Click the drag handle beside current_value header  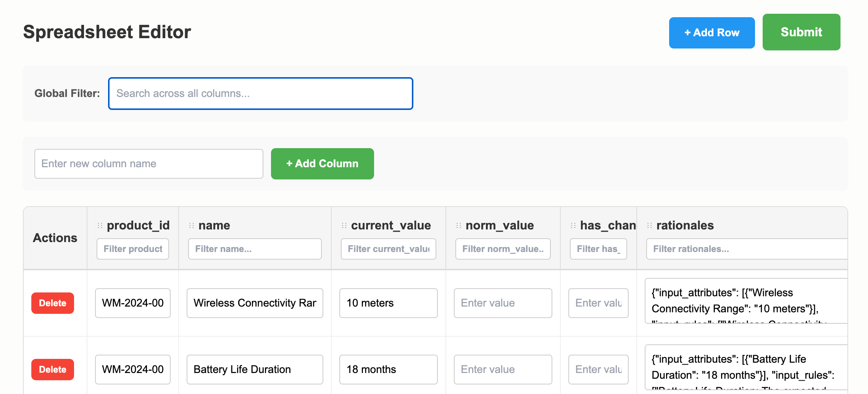(x=344, y=226)
